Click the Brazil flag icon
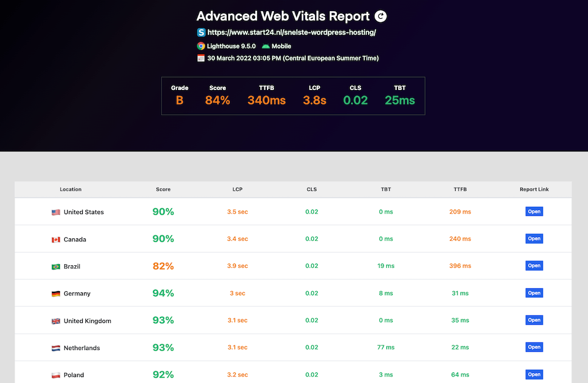The height and width of the screenshot is (383, 588). pos(56,267)
